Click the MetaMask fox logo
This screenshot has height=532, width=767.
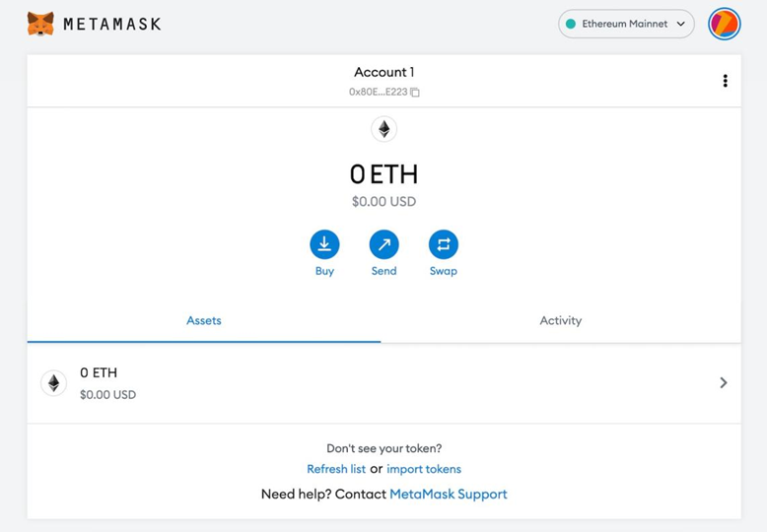(40, 24)
